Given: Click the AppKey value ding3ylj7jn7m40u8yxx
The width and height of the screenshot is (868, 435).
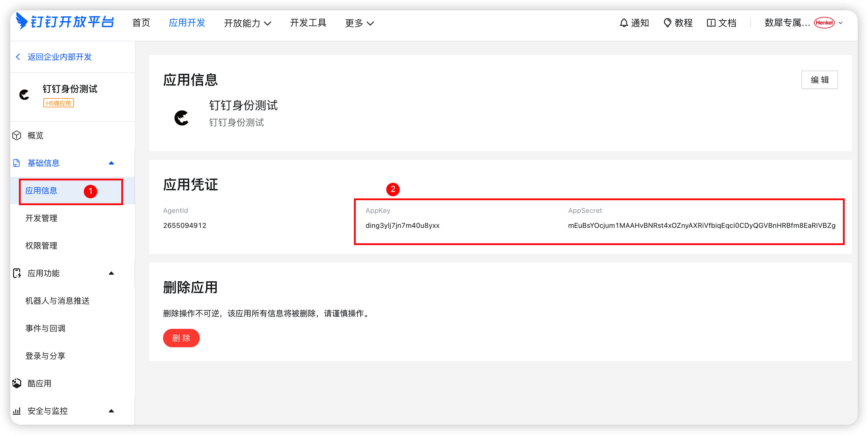Looking at the screenshot, I should tap(402, 226).
